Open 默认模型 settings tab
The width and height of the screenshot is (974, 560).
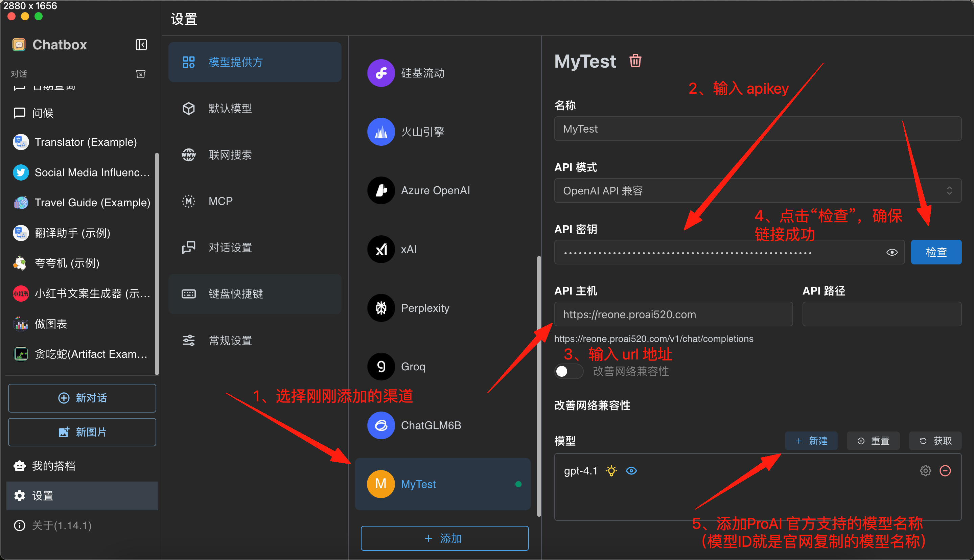pos(255,109)
